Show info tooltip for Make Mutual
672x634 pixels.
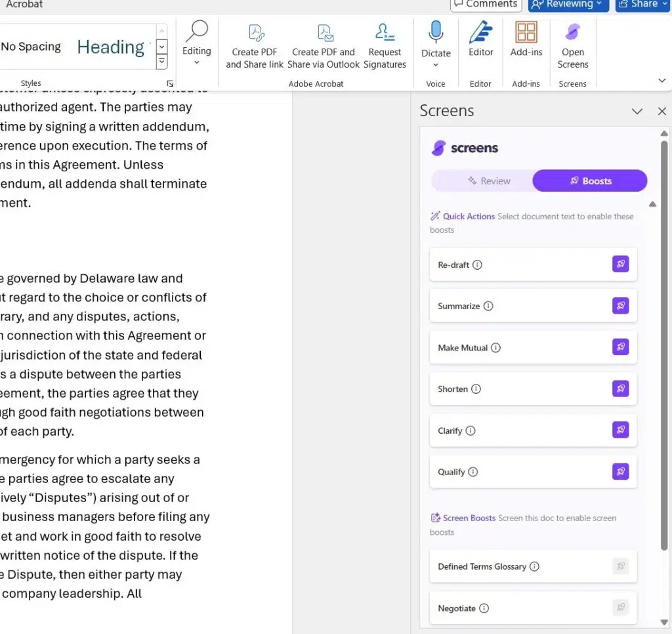coord(496,348)
